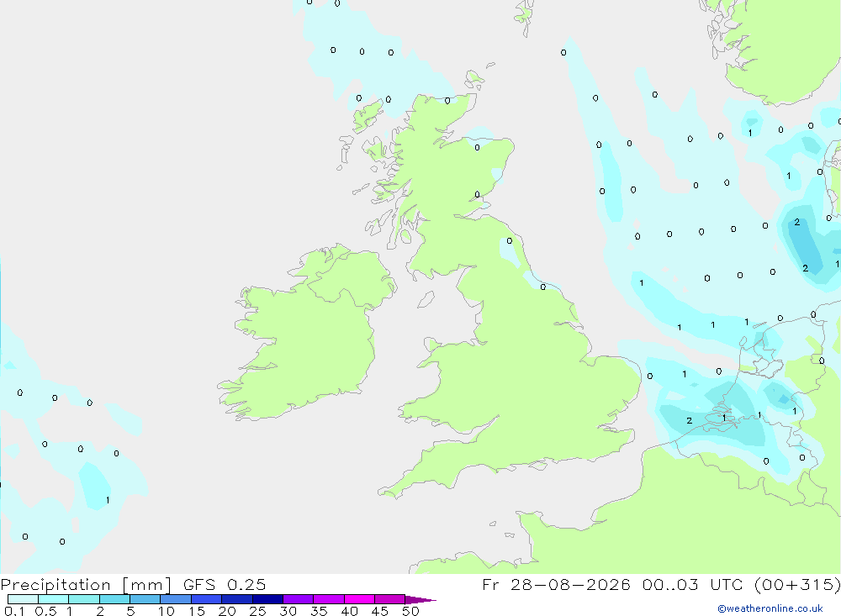This screenshot has width=841, height=616.
Task: Click the 0.5–1 mm legend color swatch
Action: coord(54,599)
